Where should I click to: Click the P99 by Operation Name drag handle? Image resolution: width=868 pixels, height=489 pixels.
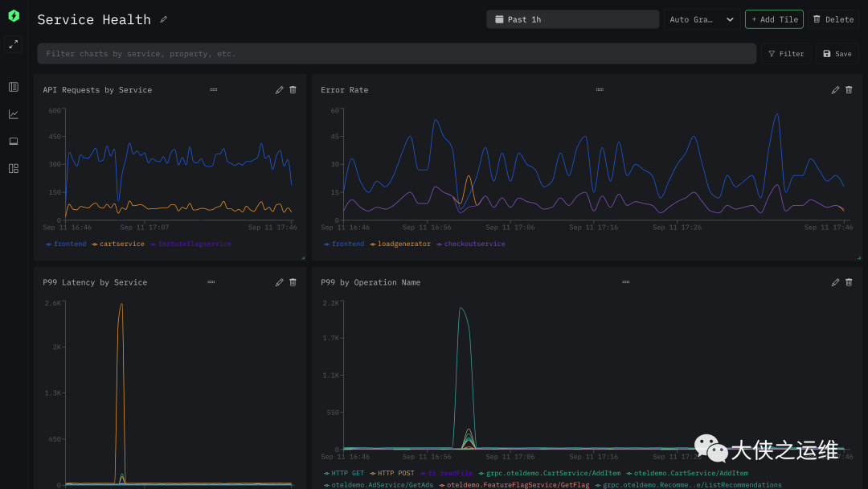click(625, 281)
